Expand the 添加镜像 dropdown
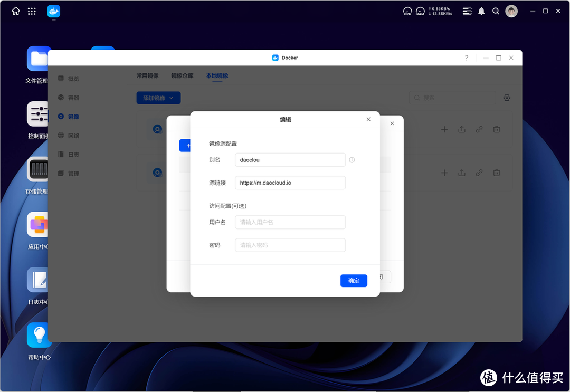This screenshot has height=392, width=570. pos(158,98)
